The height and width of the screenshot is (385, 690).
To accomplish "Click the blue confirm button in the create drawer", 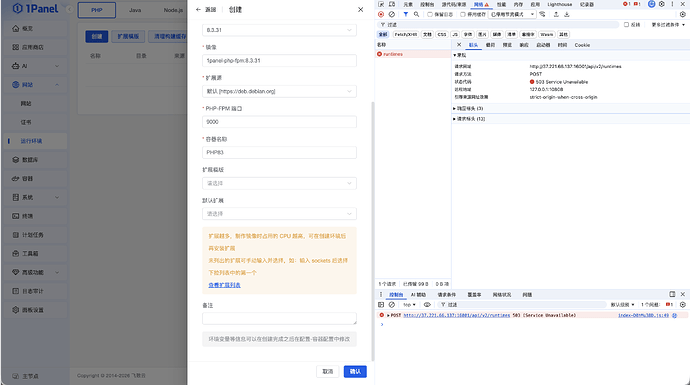I will 355,371.
